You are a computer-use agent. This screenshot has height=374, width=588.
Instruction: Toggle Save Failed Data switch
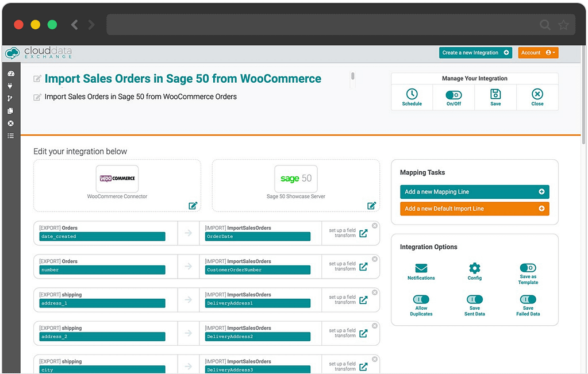pyautogui.click(x=528, y=299)
